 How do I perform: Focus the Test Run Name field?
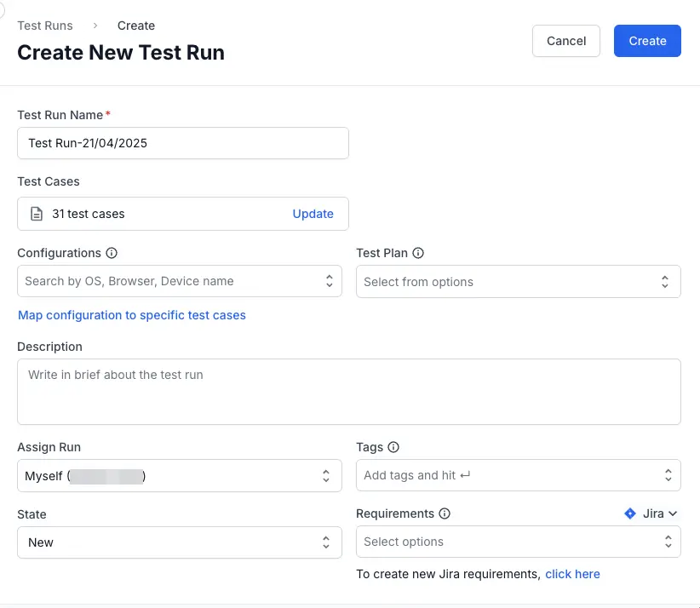click(182, 143)
